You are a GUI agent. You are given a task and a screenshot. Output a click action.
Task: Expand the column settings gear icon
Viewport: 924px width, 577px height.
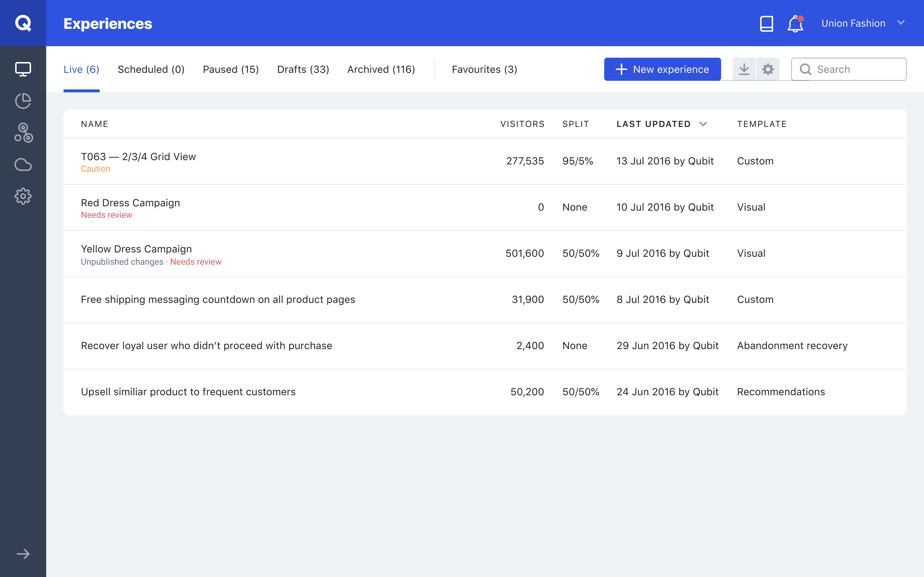(x=768, y=69)
